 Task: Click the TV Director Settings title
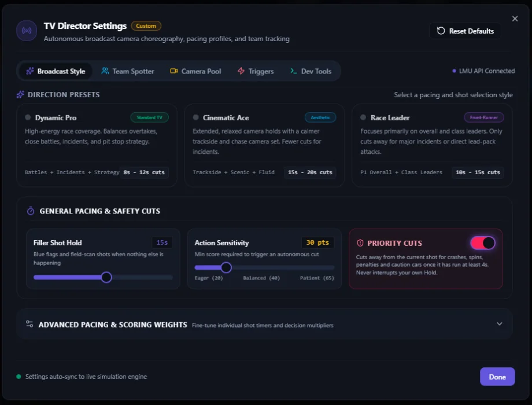click(85, 26)
